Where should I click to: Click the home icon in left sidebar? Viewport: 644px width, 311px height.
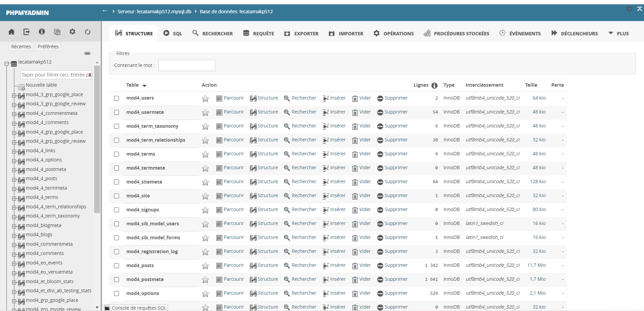(11, 32)
